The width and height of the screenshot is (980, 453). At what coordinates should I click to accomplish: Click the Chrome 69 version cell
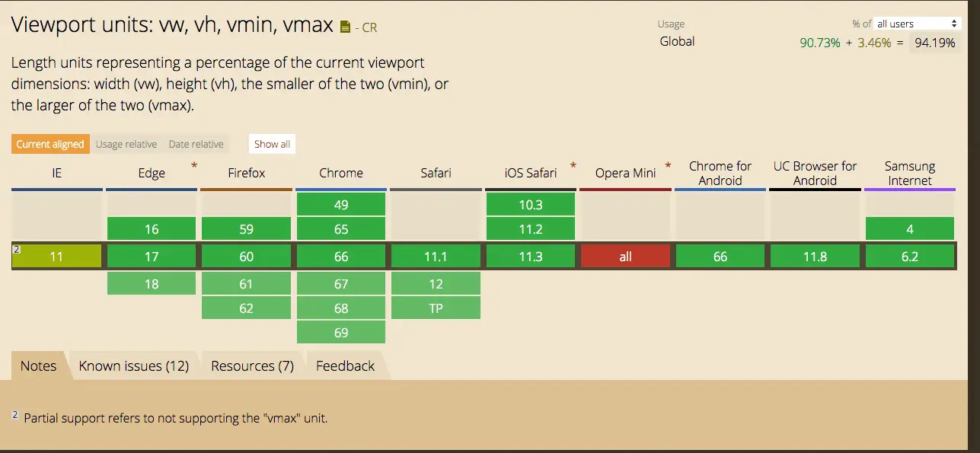coord(341,333)
